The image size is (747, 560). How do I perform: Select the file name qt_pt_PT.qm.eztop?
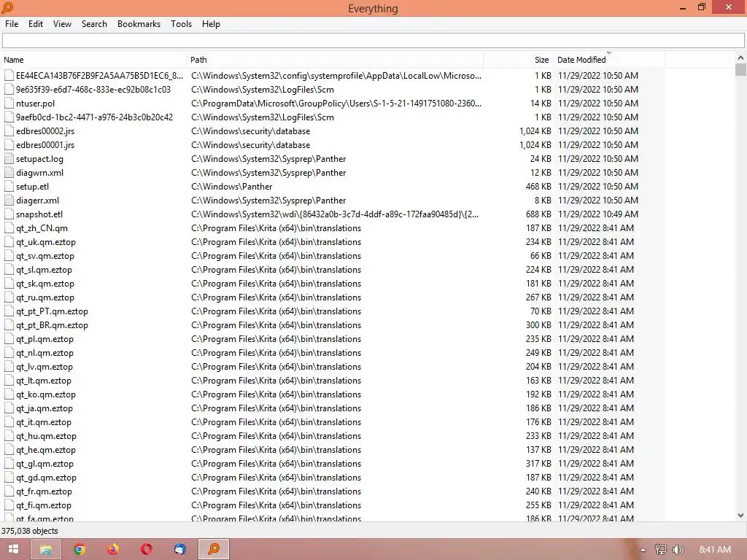point(52,311)
